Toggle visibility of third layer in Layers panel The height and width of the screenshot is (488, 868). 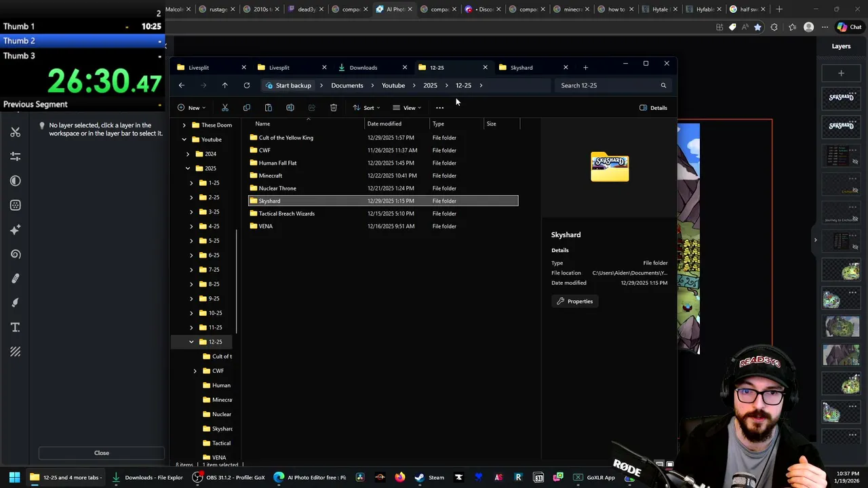[x=855, y=161]
